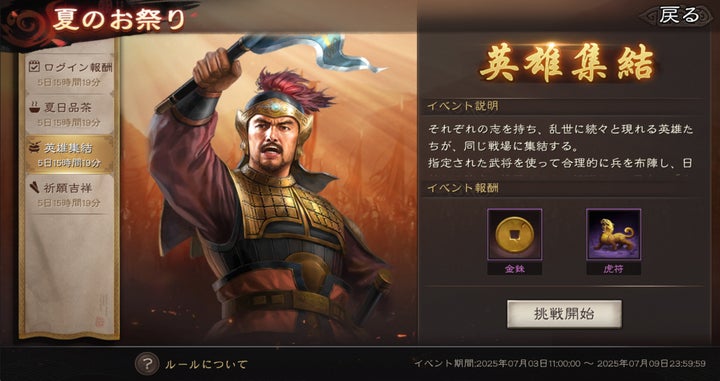Select the 英雄集結 event tab
The width and height of the screenshot is (720, 381).
click(x=70, y=154)
